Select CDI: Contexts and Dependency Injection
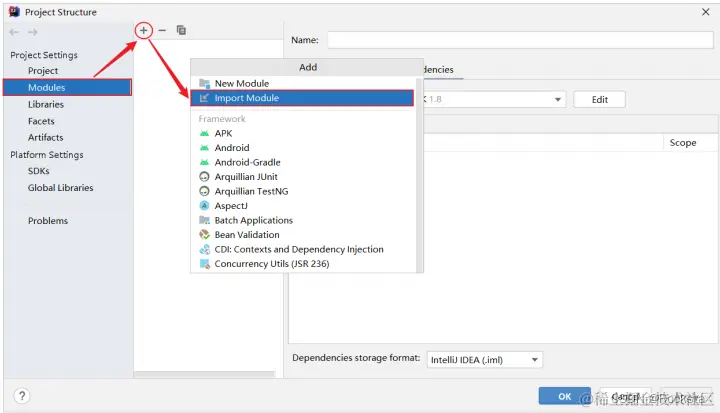This screenshot has width=720, height=413. 303,249
